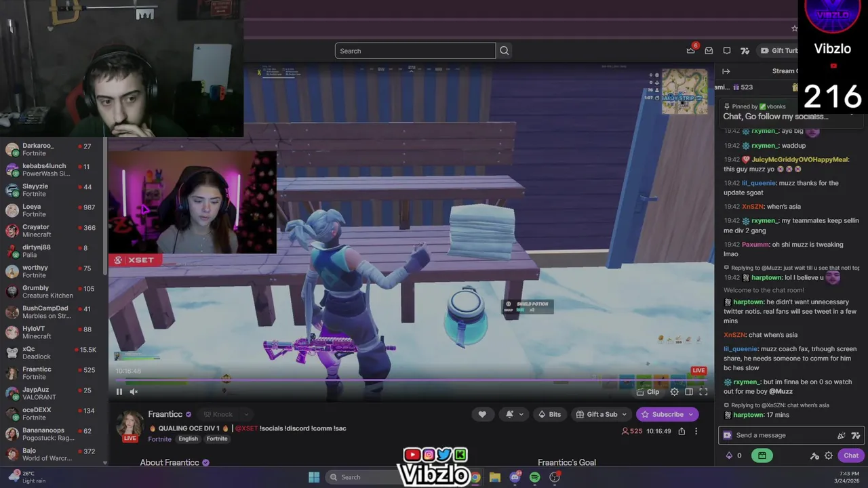Open Banananoops channel in sidebar
The height and width of the screenshot is (488, 868).
point(52,434)
